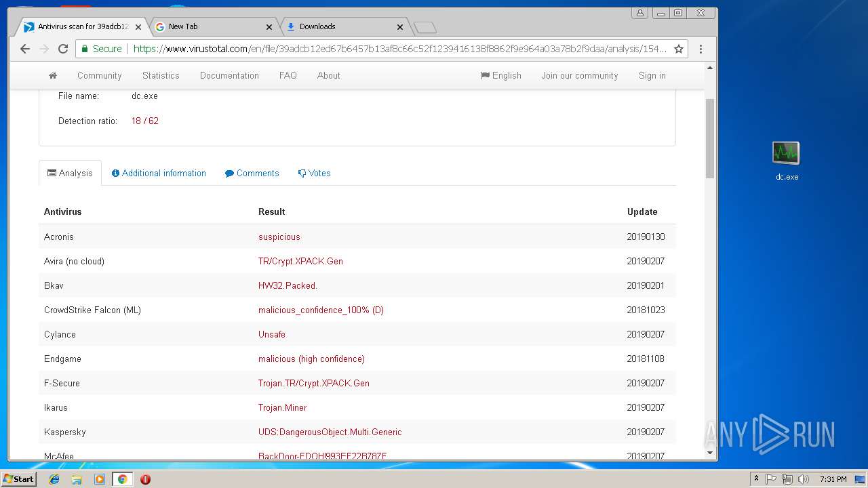
Task: Open Documentation page
Action: [229, 76]
